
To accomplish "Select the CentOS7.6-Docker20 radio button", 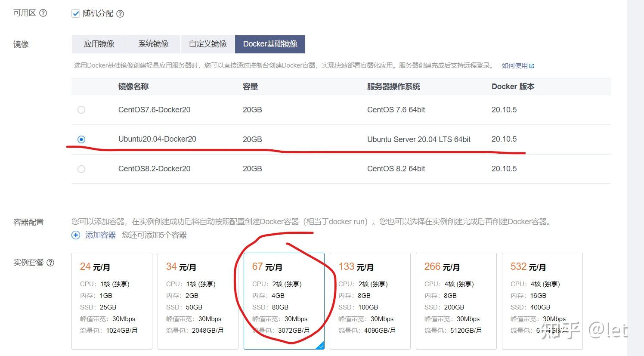I will click(81, 110).
